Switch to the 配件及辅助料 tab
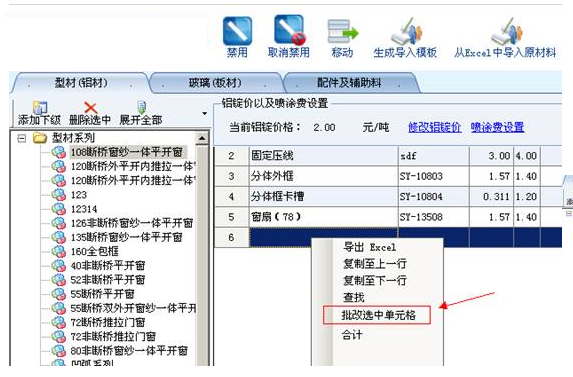573x377 pixels. click(x=349, y=83)
